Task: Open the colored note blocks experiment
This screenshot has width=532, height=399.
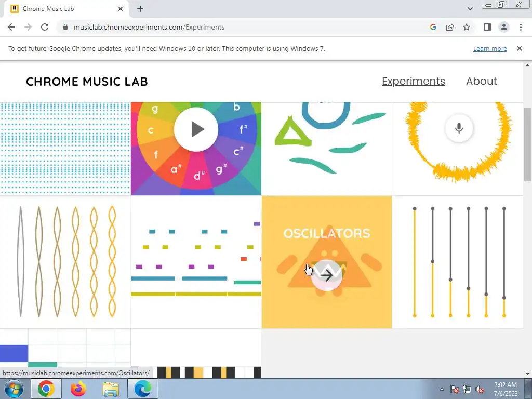Action: 196,262
